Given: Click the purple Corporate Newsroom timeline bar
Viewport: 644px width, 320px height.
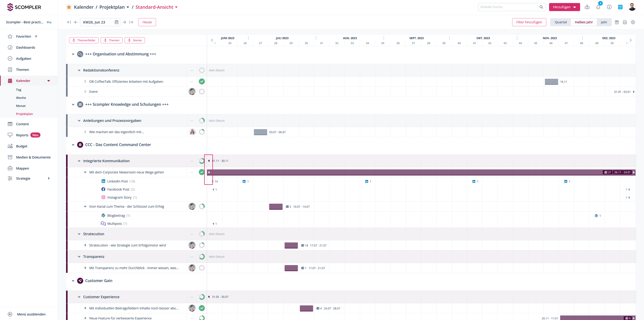Looking at the screenshot, I should coord(400,172).
